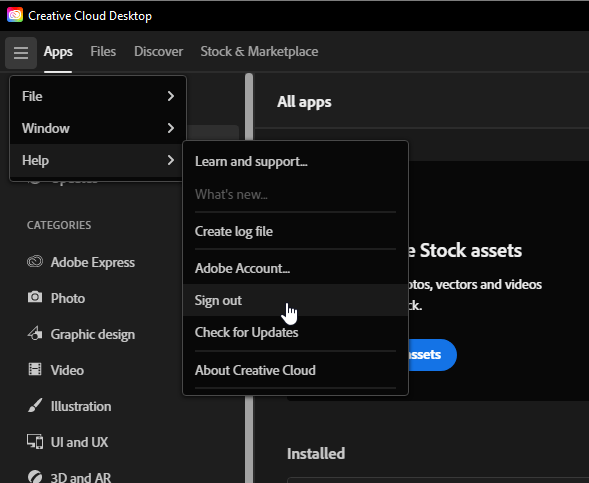Switch to the Files tab
This screenshot has width=589, height=483.
103,51
